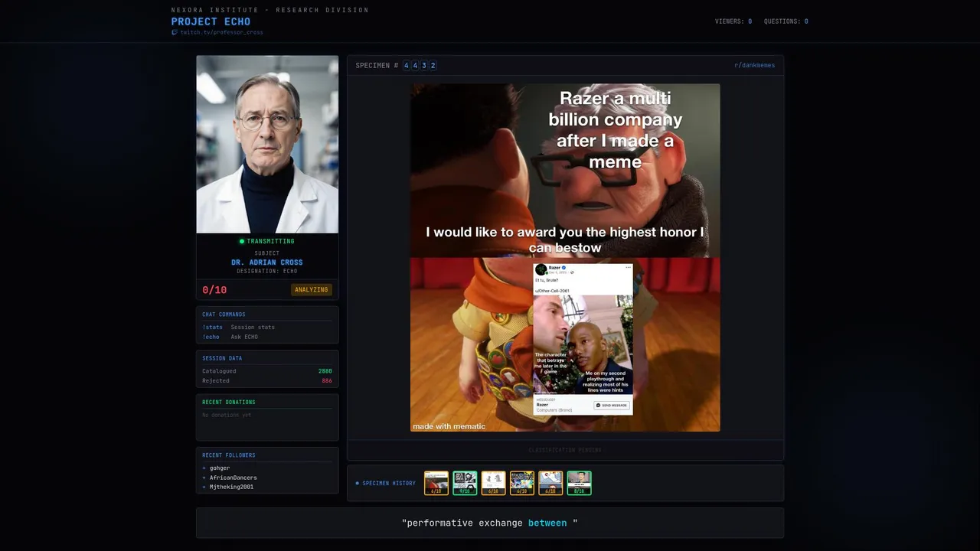The image size is (980, 551).
Task: Click the highlighted word 'between' in the caption
Action: pyautogui.click(x=547, y=523)
